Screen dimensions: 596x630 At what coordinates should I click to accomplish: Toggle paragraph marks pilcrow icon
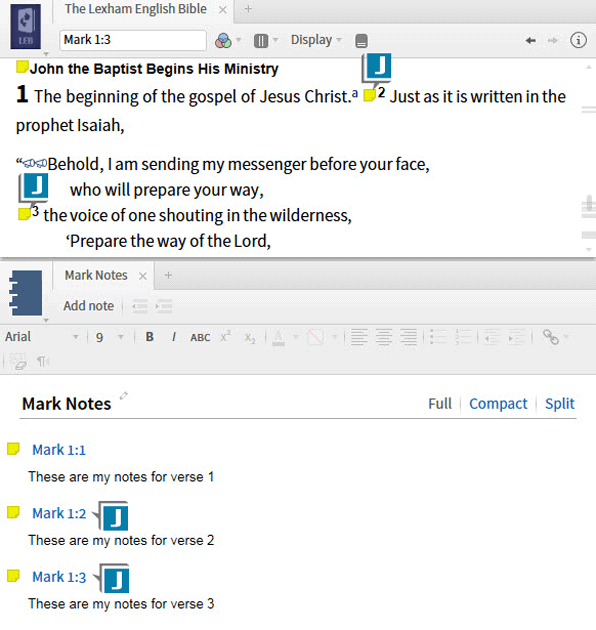pos(42,362)
